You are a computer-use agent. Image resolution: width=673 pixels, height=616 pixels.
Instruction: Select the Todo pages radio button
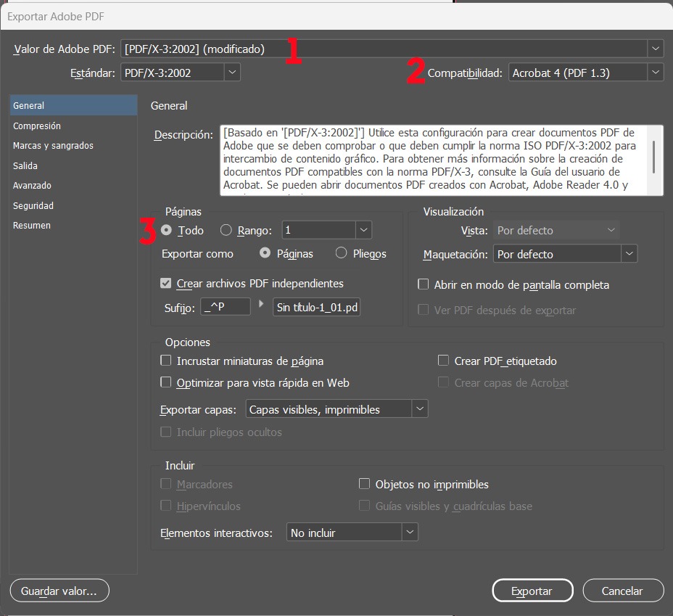(167, 230)
